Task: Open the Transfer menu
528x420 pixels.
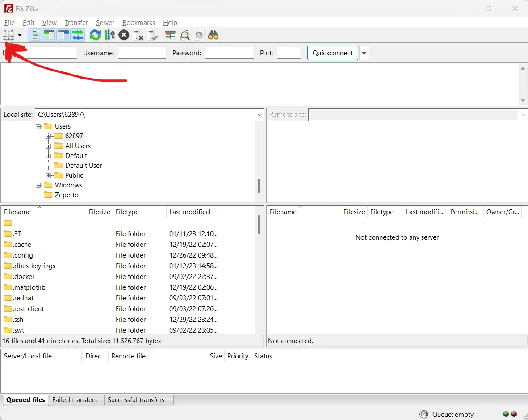Action: (x=76, y=23)
